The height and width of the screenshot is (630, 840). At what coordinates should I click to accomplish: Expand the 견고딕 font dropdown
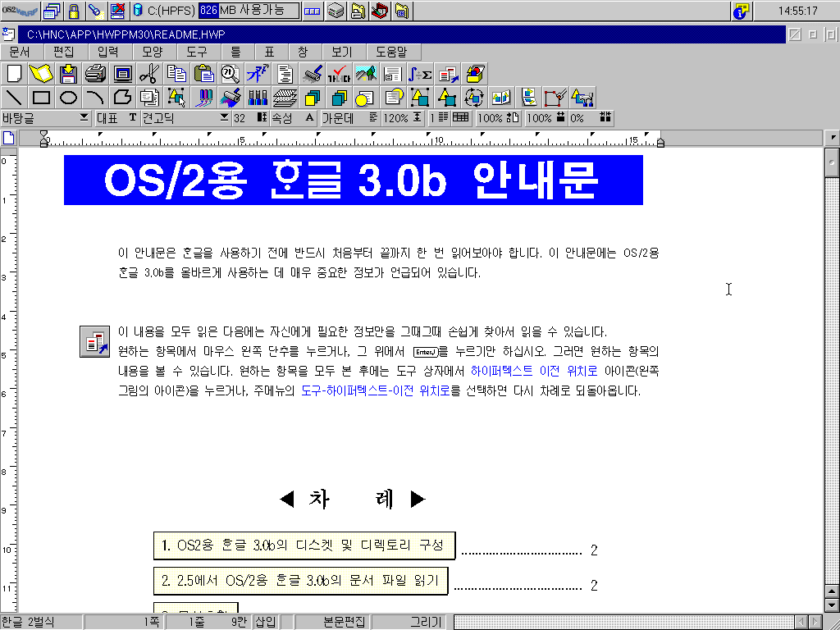tap(224, 117)
